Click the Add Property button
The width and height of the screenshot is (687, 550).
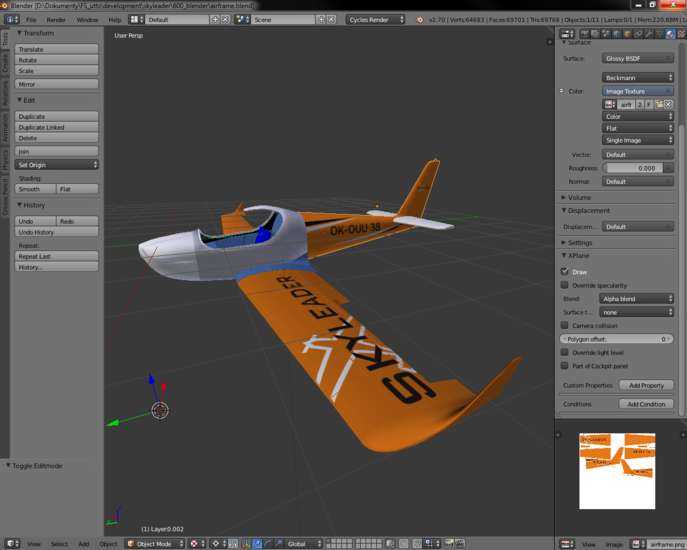[646, 385]
